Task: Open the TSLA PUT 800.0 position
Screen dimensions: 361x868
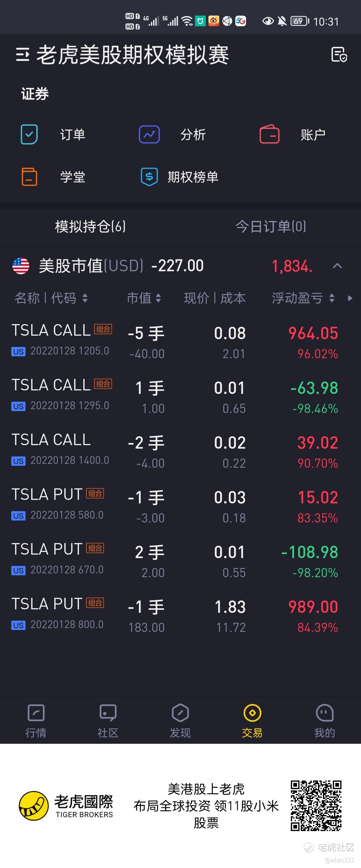Action: click(180, 615)
